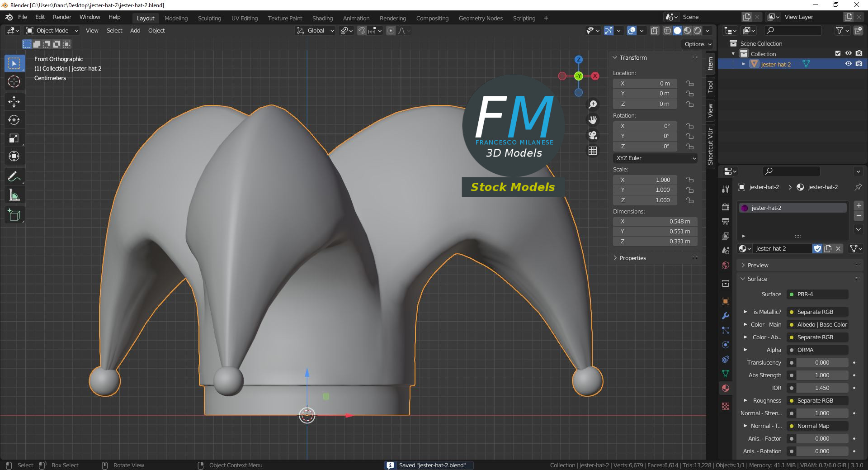Open the Physics properties tab
This screenshot has width=868, height=470.
tap(726, 345)
